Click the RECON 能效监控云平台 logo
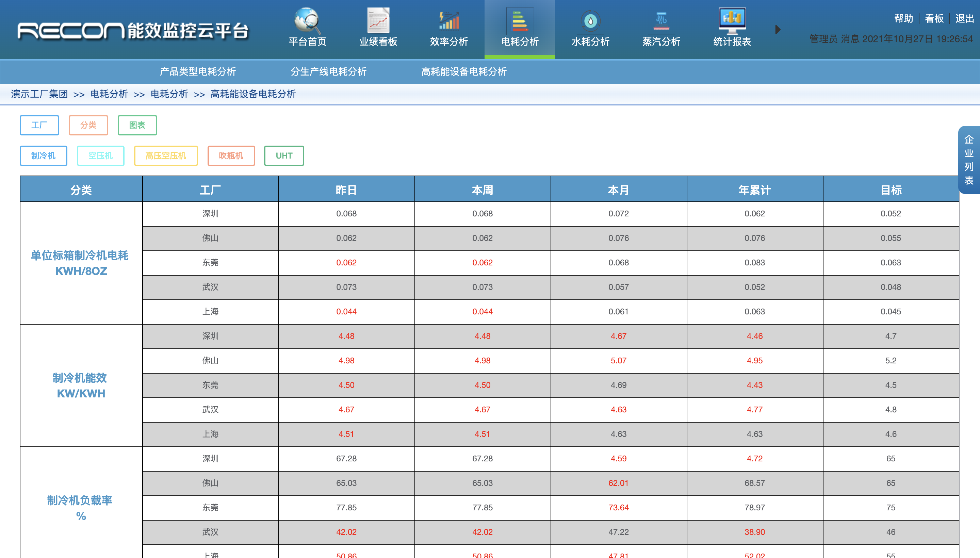The image size is (980, 558). click(x=133, y=31)
